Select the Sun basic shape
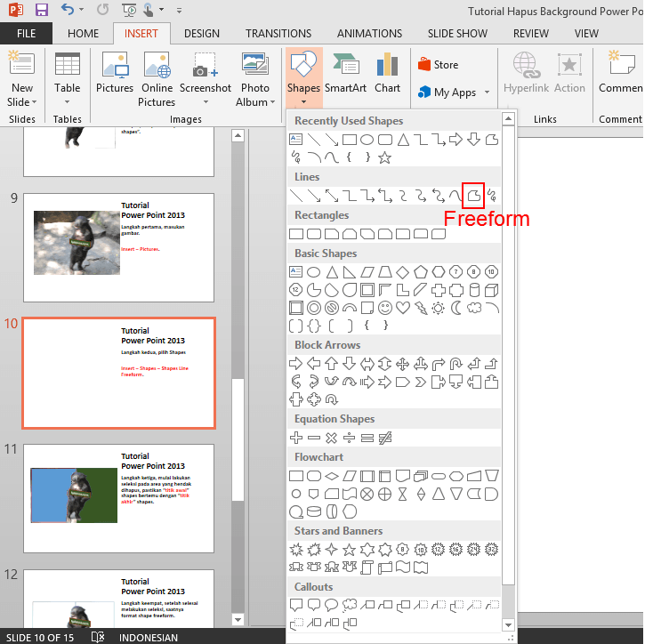 [x=439, y=308]
